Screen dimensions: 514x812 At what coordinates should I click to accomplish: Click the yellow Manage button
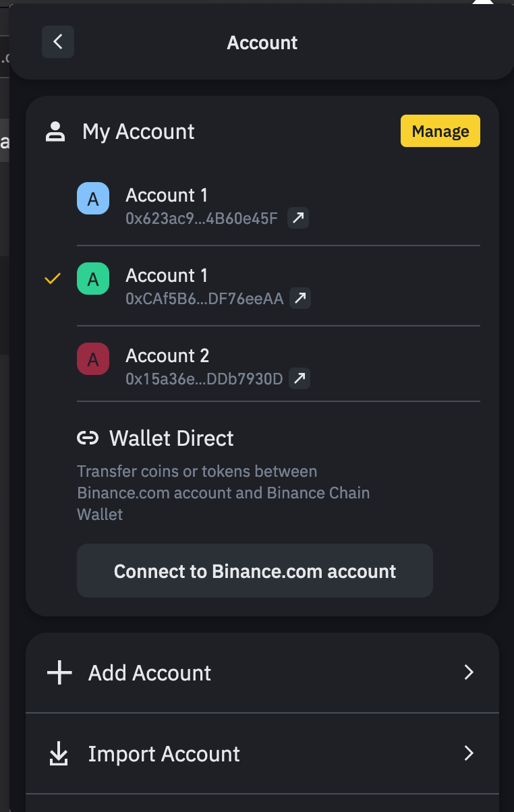click(440, 131)
